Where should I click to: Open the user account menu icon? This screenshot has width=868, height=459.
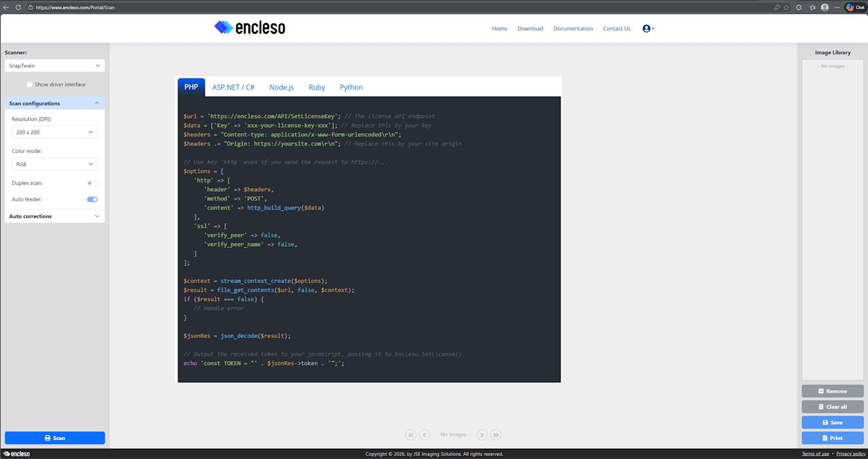(x=648, y=29)
